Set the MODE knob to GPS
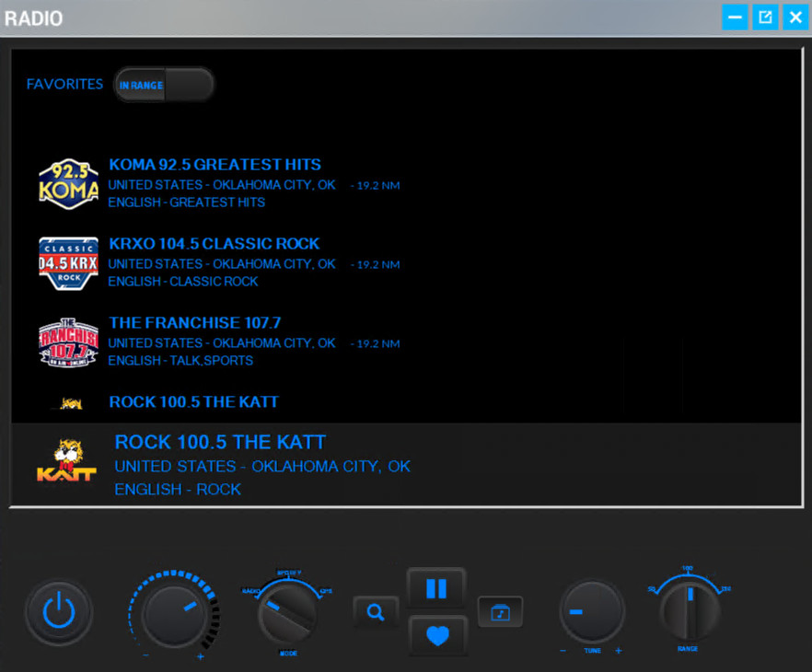The image size is (812, 672). [x=326, y=590]
